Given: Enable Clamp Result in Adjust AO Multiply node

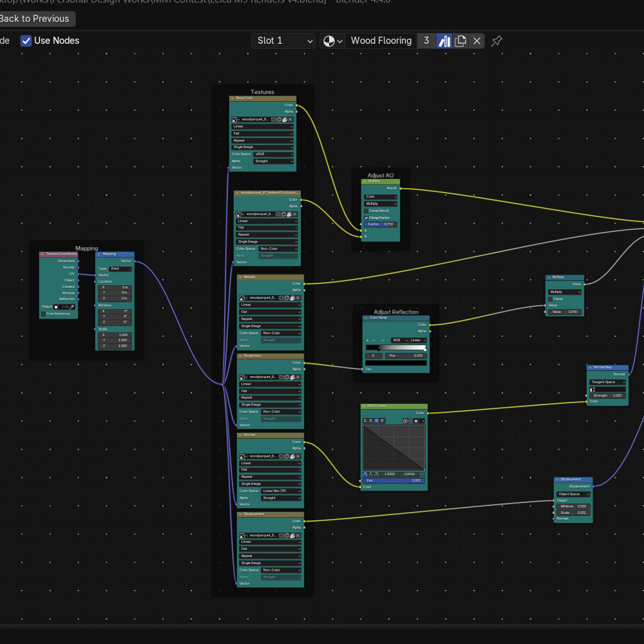Looking at the screenshot, I should 366,211.
